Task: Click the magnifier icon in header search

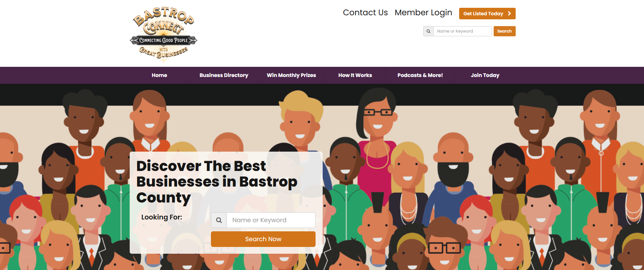Action: click(x=428, y=31)
